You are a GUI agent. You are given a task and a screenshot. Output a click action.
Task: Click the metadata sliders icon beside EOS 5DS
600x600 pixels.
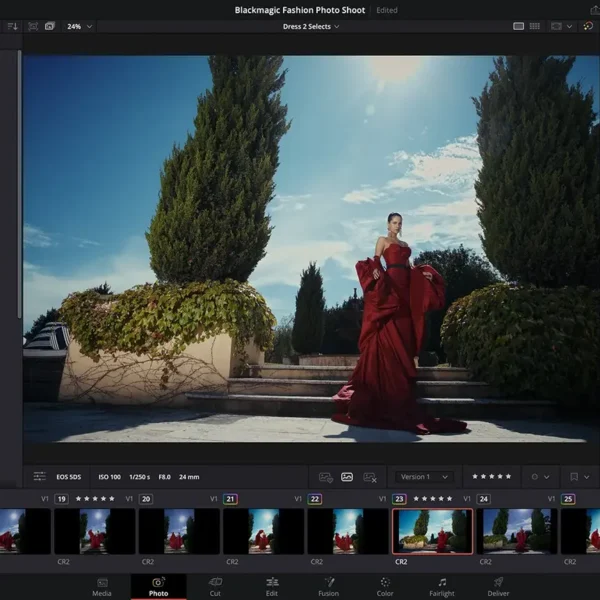pos(40,477)
